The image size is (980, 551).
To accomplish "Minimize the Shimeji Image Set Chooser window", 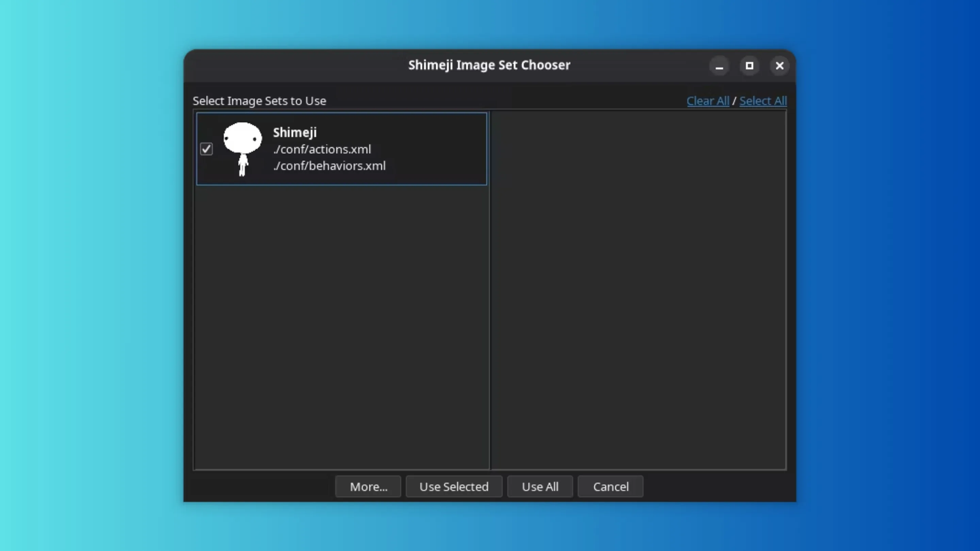I will 719,66.
